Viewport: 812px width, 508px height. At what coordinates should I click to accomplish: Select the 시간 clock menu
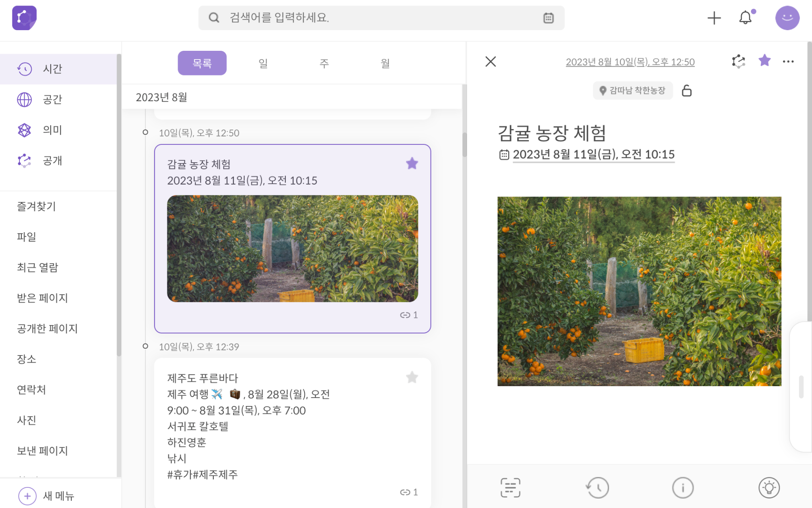(x=59, y=69)
